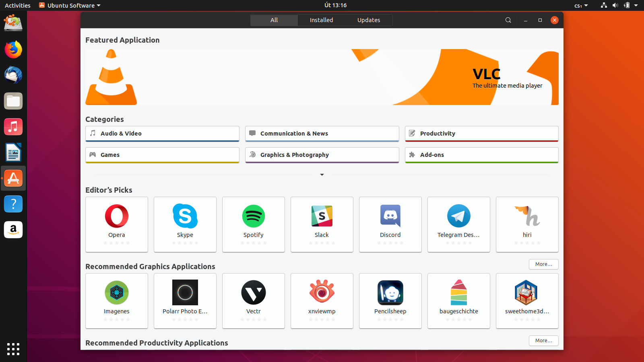Open the Graphics & Photography category
This screenshot has height=362, width=644.
coord(322,155)
